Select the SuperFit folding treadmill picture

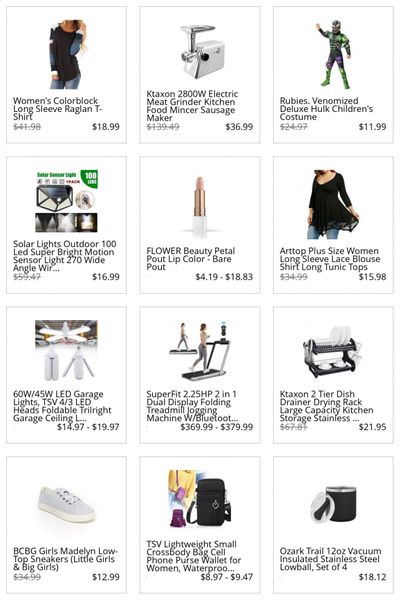pyautogui.click(x=200, y=351)
